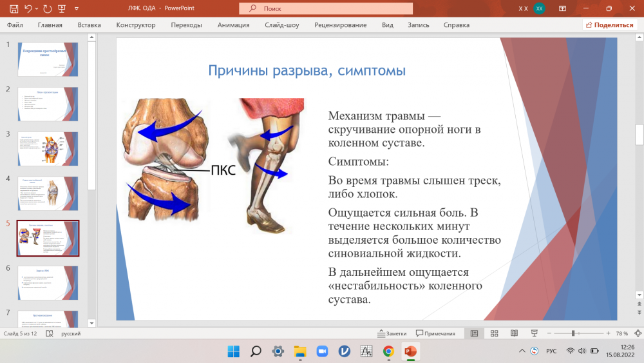
Task: Select slide 5 thumbnail
Action: [48, 239]
